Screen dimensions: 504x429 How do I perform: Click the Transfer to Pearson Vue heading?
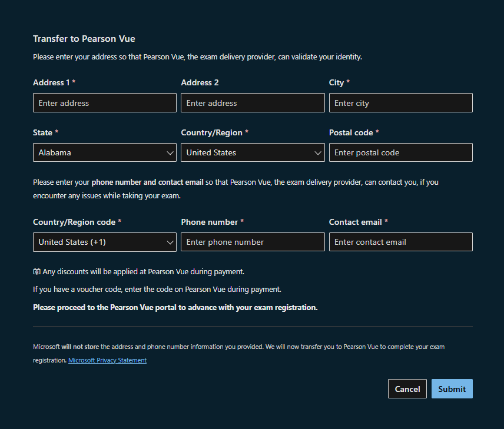[x=84, y=38]
